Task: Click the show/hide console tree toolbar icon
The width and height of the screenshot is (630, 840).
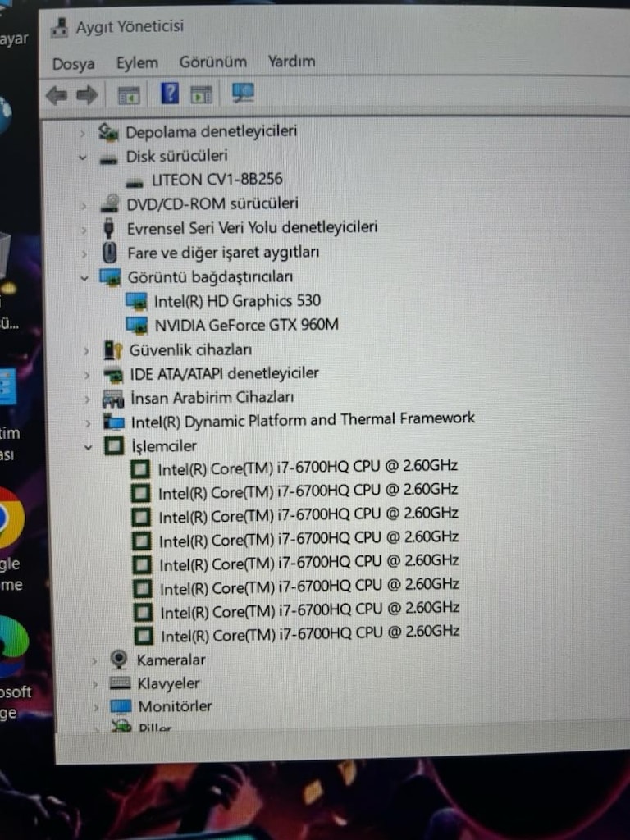Action: coord(129,96)
